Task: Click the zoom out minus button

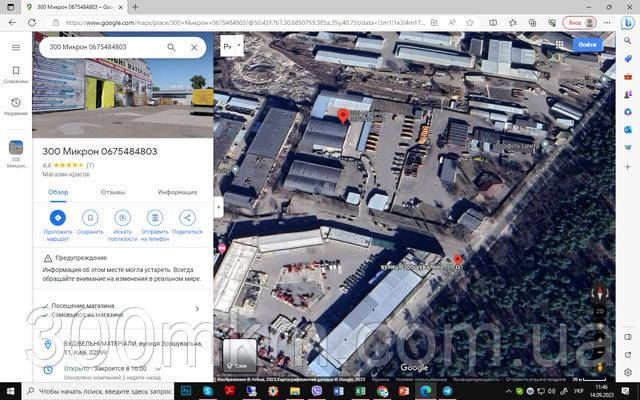Action: (x=600, y=352)
